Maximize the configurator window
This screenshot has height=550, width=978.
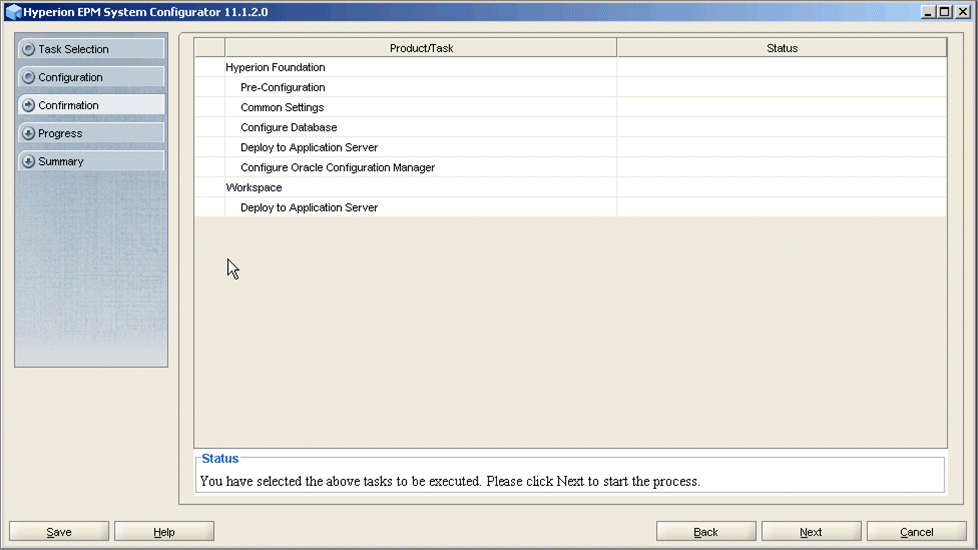point(945,11)
